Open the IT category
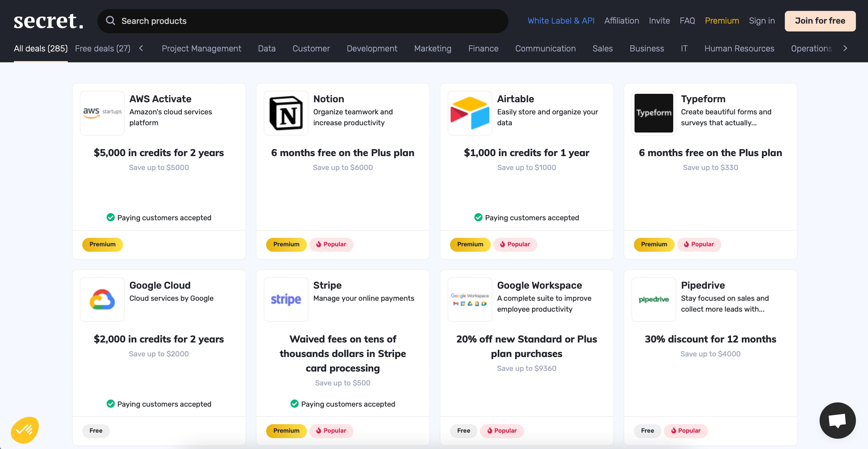Viewport: 868px width, 449px height. (684, 48)
